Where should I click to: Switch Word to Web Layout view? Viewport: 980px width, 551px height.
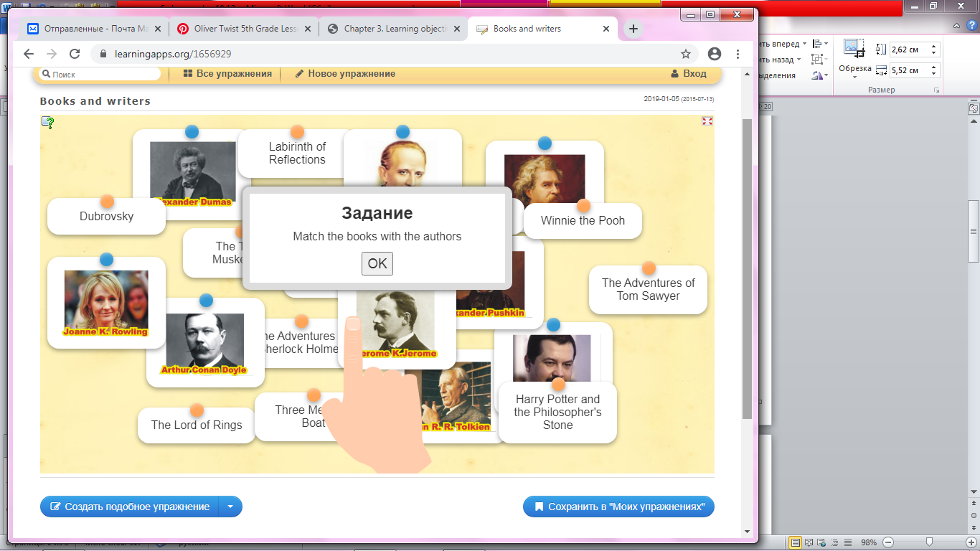click(822, 542)
